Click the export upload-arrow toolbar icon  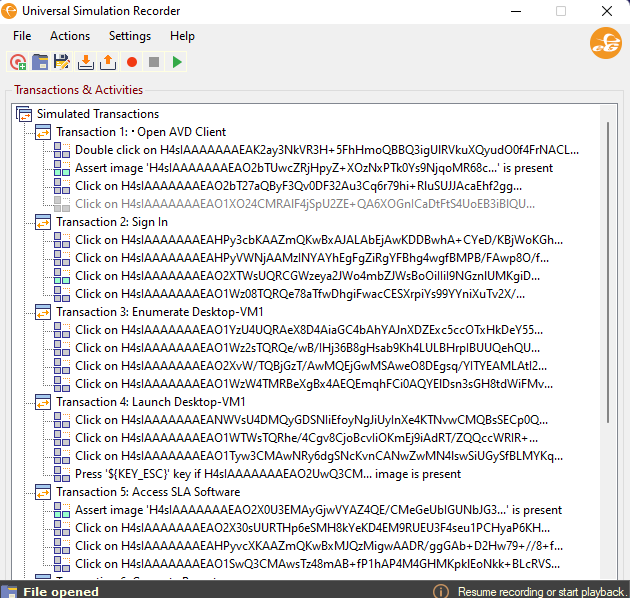108,62
